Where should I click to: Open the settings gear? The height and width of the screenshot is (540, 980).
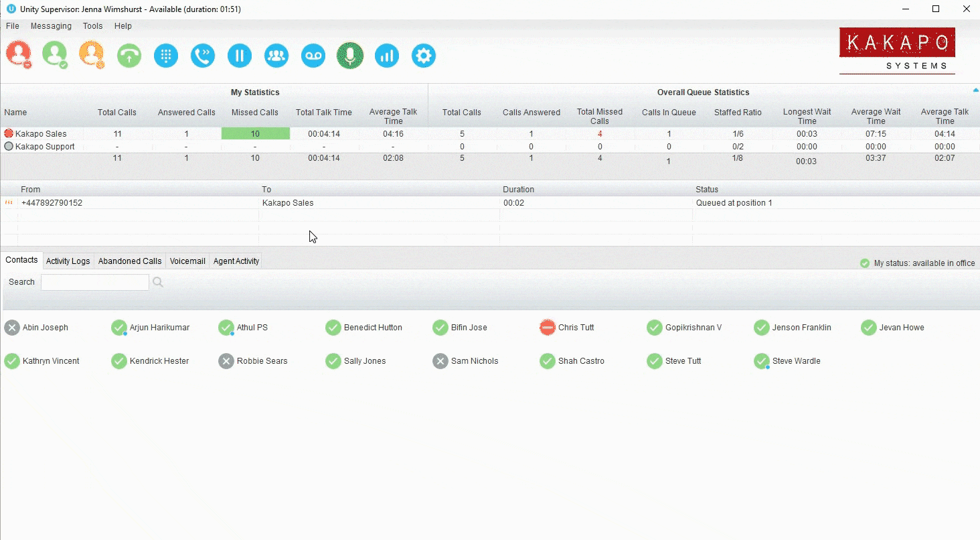(424, 56)
